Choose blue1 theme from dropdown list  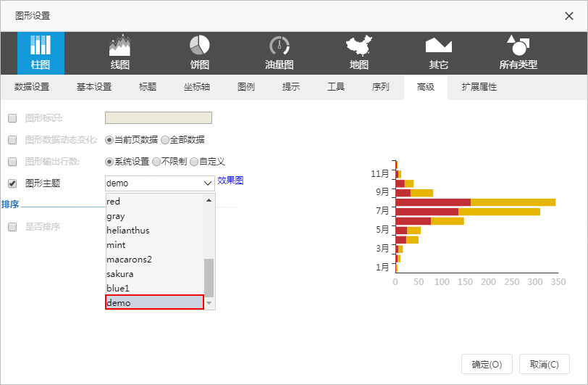(x=154, y=288)
